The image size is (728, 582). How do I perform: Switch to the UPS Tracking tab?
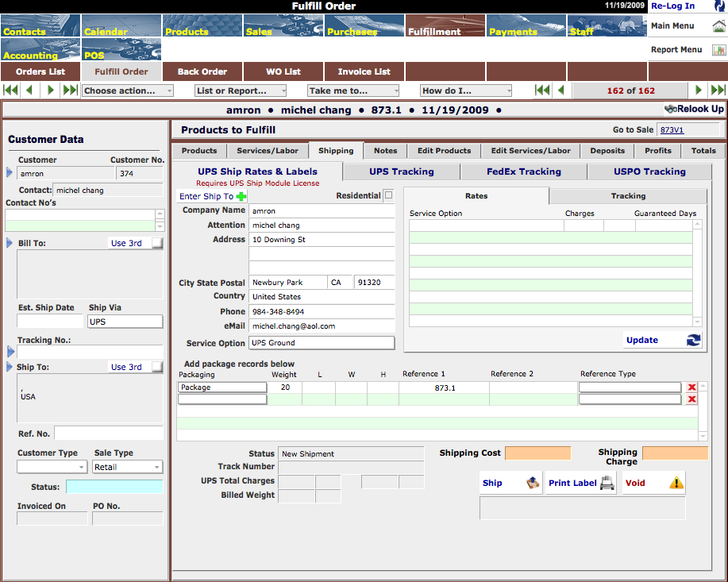click(x=401, y=172)
